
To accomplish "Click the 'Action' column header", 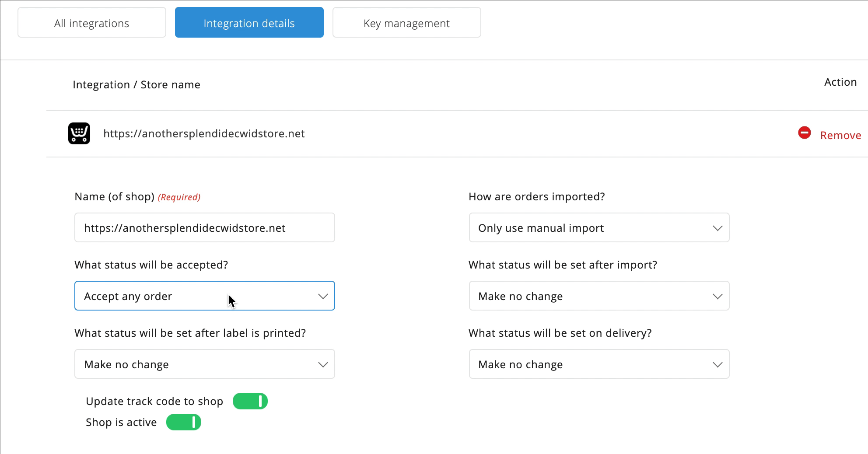I will pyautogui.click(x=840, y=82).
